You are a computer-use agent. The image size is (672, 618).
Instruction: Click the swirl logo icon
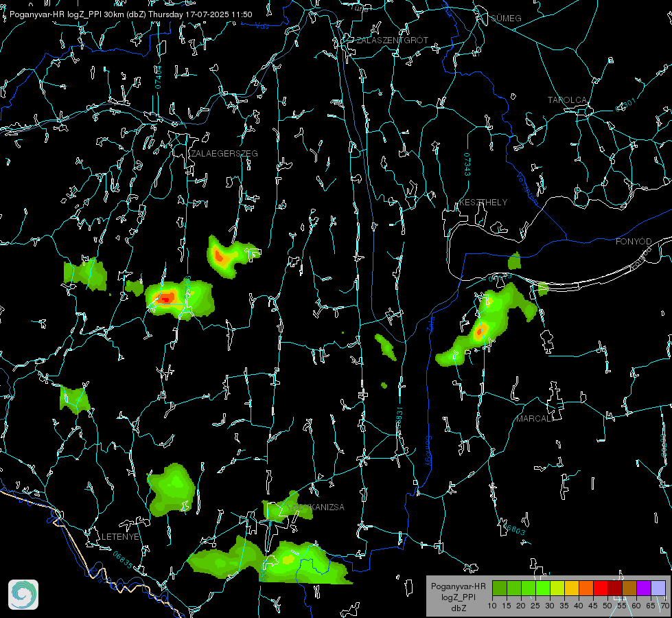tap(23, 595)
